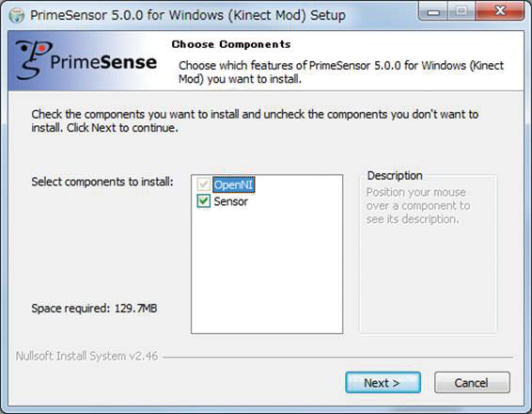Click the PrimeSense logo graphic
Viewport: 532px width, 414px height.
tap(86, 60)
